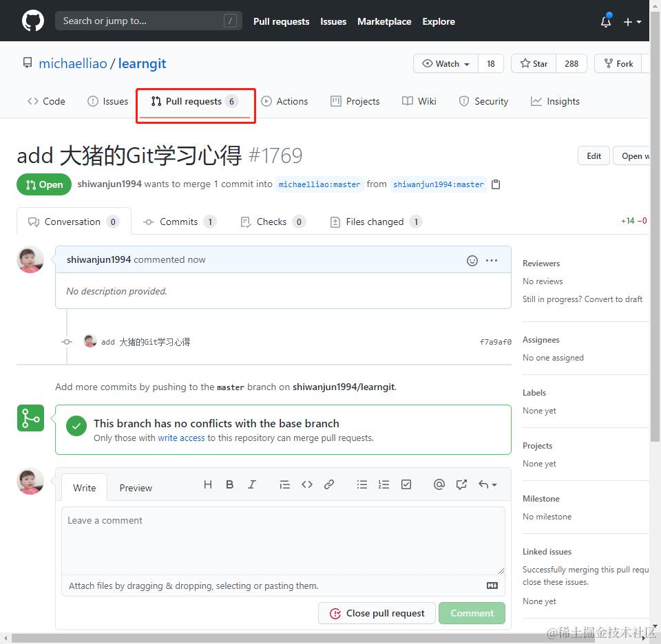Convert the pull request to draft
661x644 pixels.
[613, 299]
